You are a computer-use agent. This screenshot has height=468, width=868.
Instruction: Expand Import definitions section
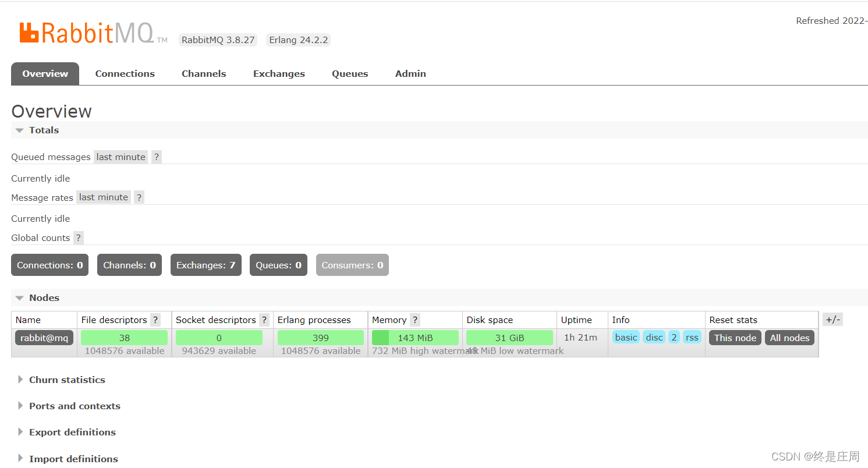click(68, 459)
